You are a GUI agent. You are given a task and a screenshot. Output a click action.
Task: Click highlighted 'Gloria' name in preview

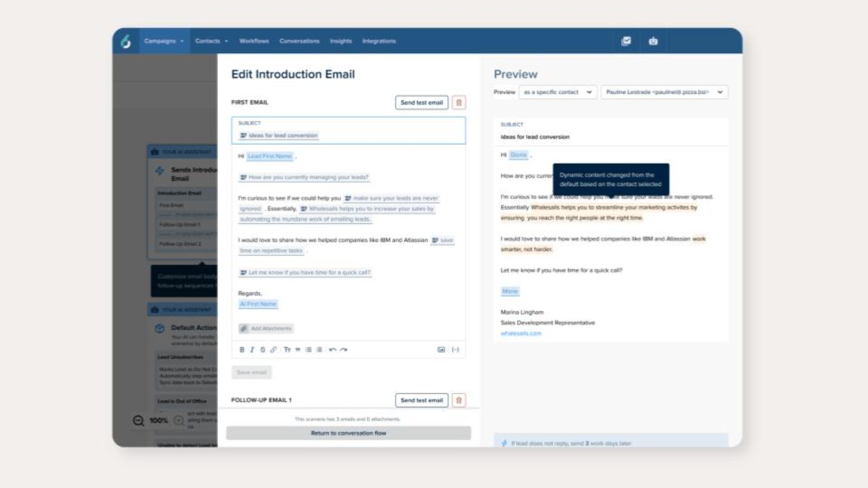point(519,155)
